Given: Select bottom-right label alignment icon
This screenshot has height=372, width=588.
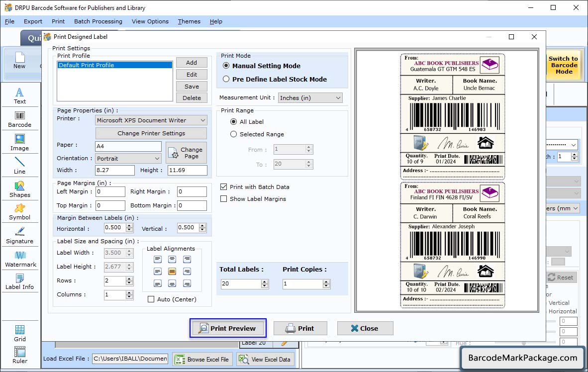Looking at the screenshot, I should pyautogui.click(x=187, y=283).
